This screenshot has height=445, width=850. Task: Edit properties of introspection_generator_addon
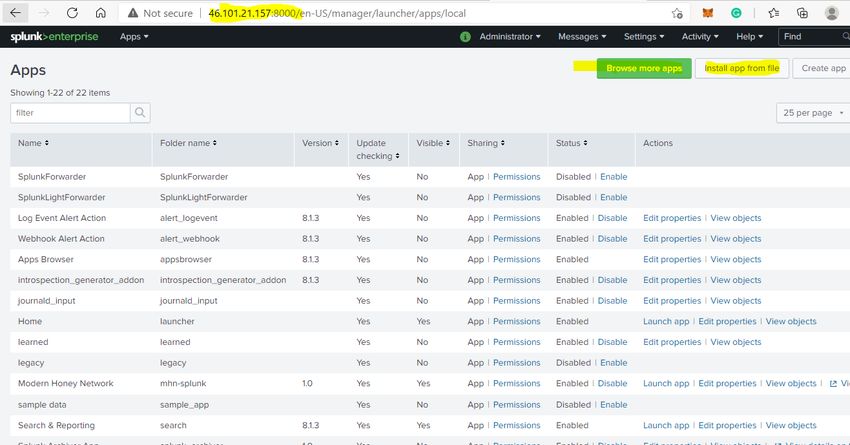click(672, 280)
